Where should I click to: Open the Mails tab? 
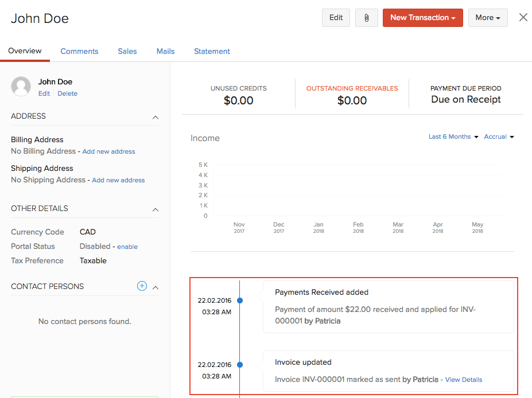click(165, 51)
